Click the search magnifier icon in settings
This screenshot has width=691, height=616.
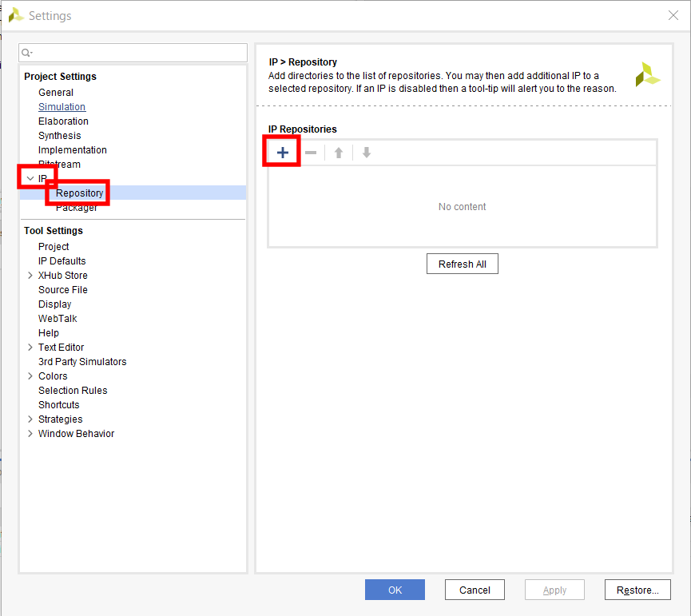coord(27,53)
